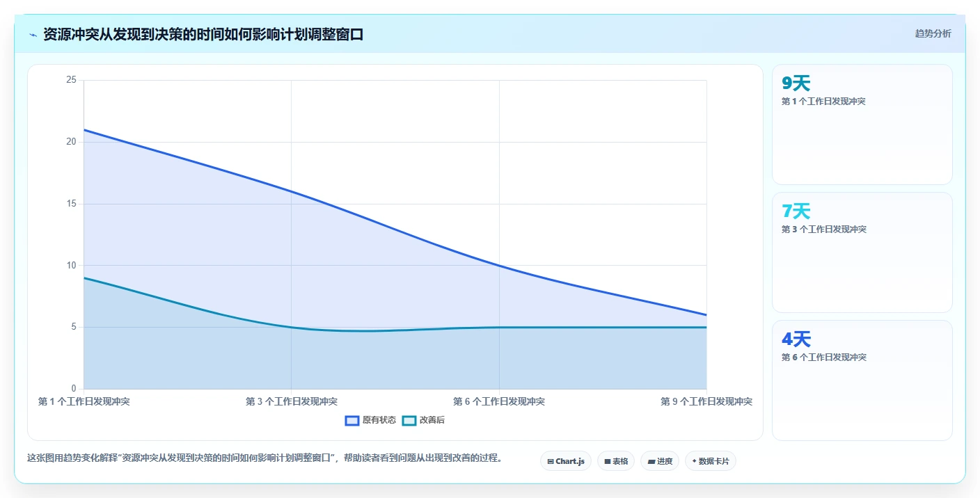Click the 进度 tag icon

(x=651, y=462)
